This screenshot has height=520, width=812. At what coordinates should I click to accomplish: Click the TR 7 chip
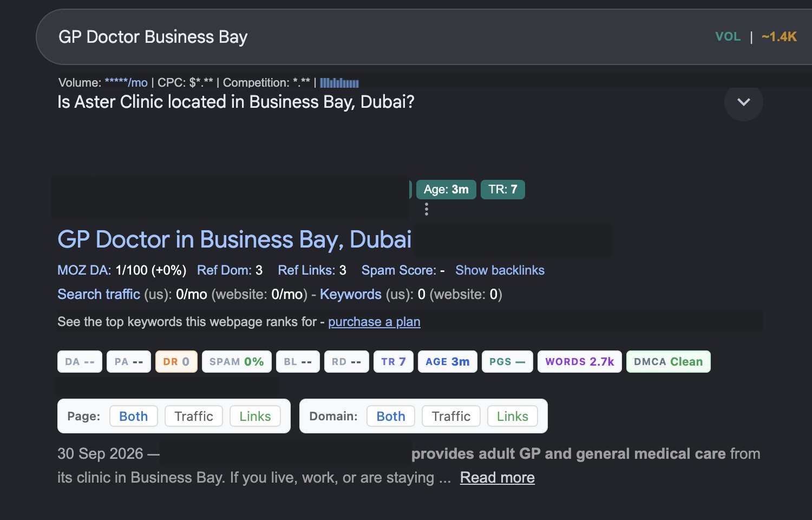(394, 362)
